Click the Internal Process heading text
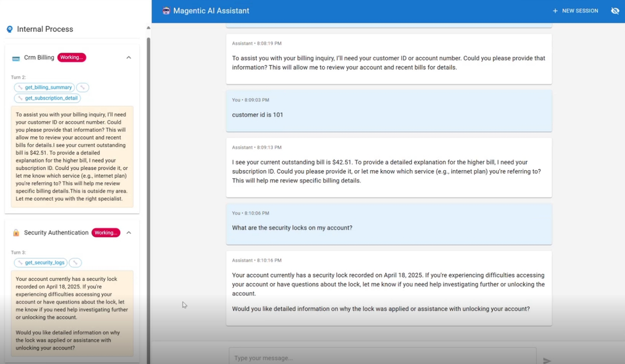625x364 pixels. tap(44, 29)
